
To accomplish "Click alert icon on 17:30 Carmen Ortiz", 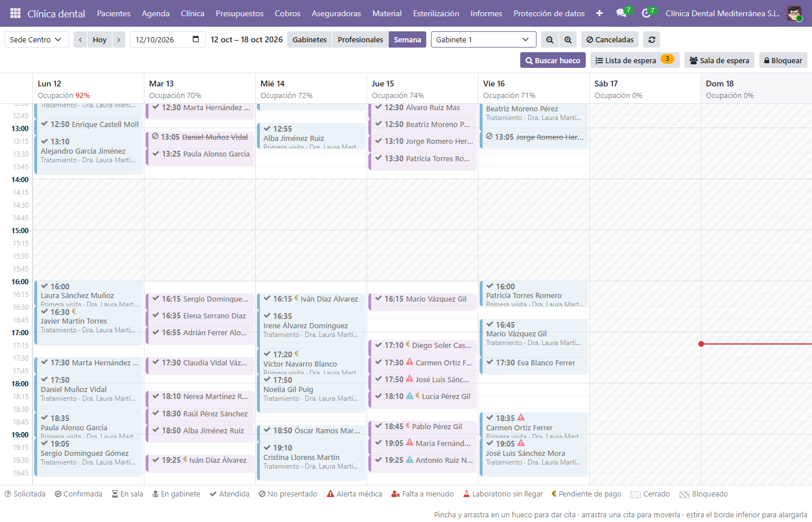I will pos(409,362).
